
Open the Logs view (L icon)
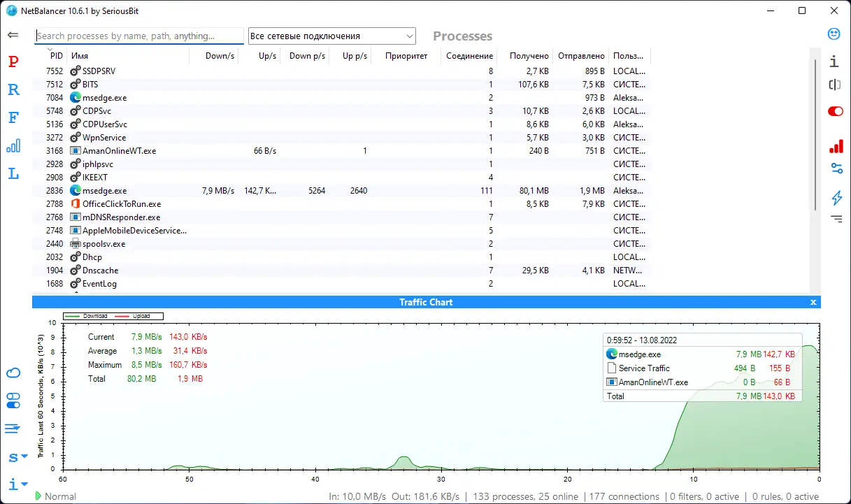[x=13, y=173]
